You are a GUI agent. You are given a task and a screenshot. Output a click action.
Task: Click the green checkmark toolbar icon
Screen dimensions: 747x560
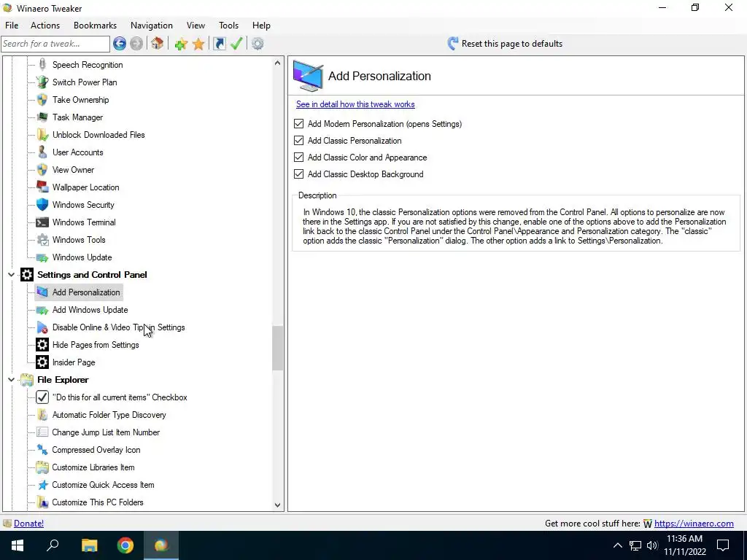(x=236, y=44)
